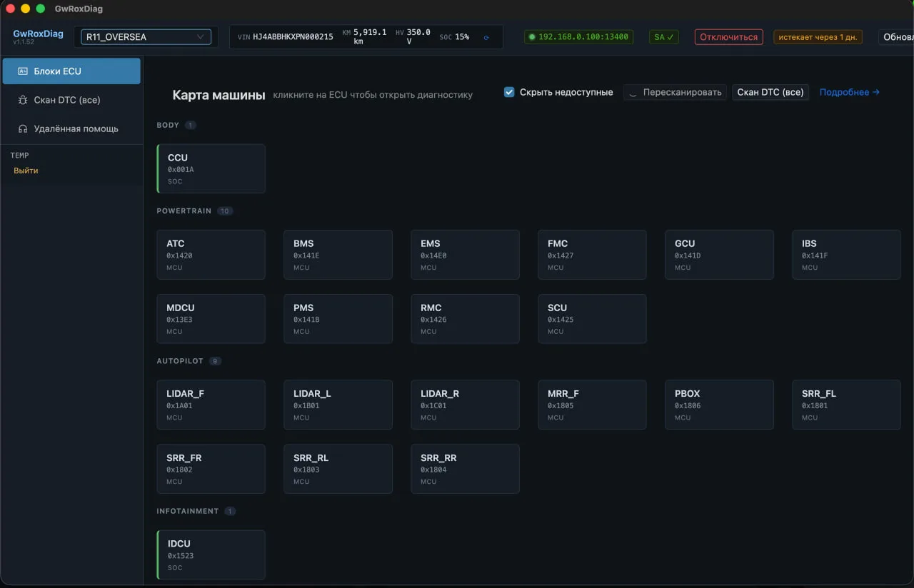Open the PBOX ECU card
Screen dimensions: 914x588
click(x=720, y=405)
